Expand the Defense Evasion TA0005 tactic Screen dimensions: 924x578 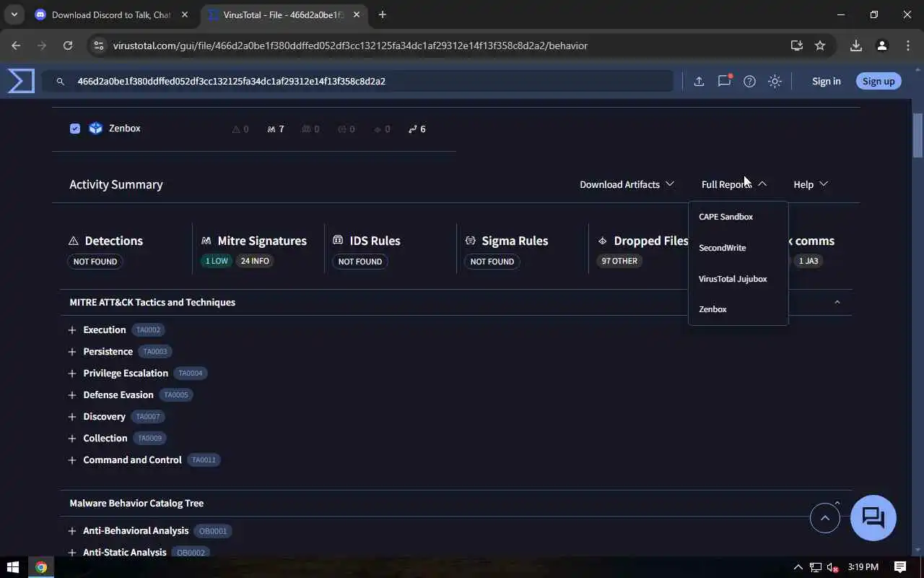click(72, 395)
